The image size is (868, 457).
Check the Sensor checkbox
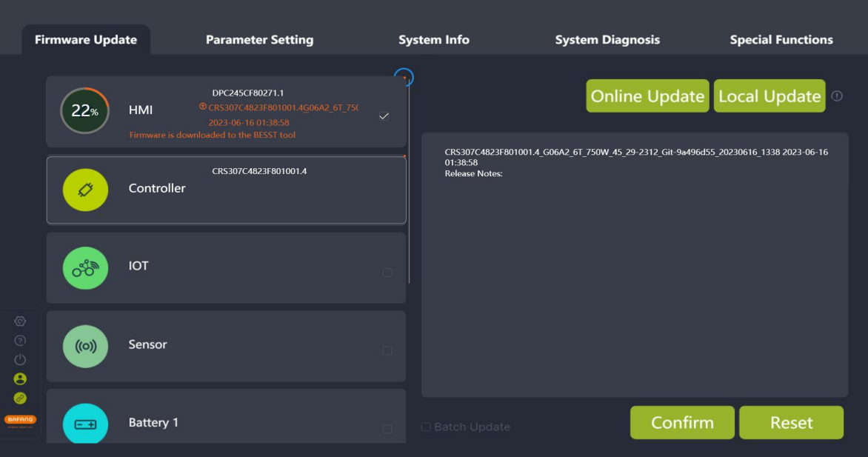click(x=387, y=350)
